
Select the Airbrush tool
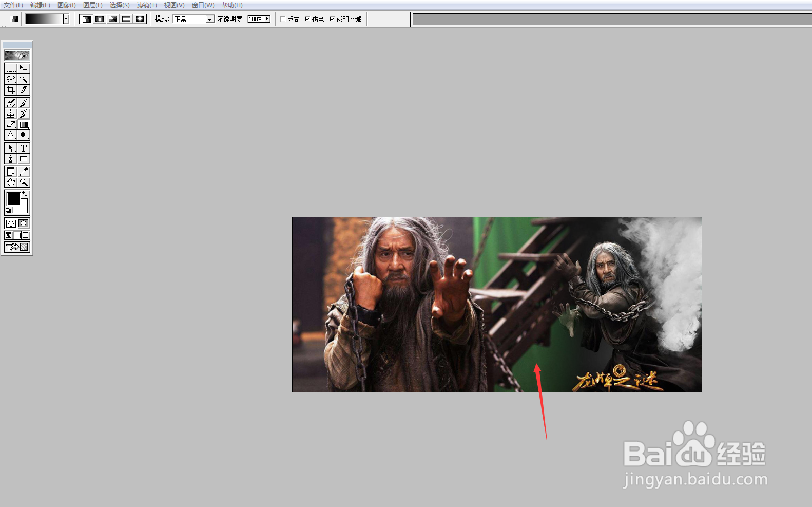tap(11, 103)
